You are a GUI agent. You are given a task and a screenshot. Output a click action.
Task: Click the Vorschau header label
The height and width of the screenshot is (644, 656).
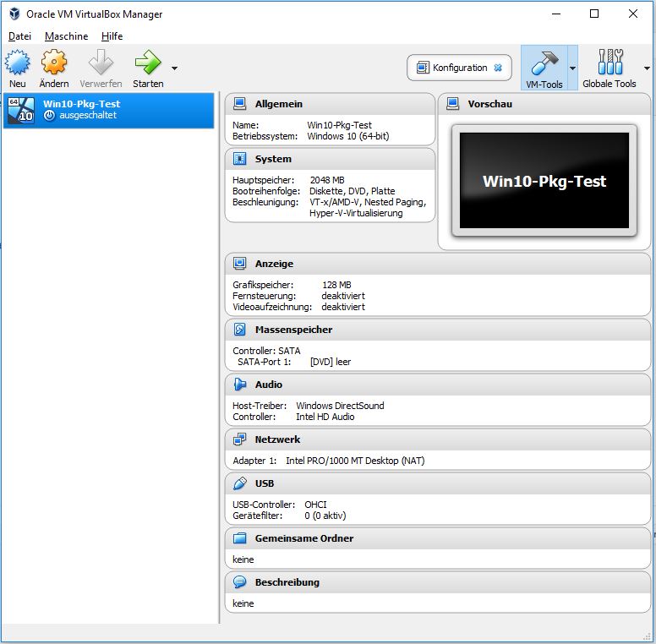point(490,104)
